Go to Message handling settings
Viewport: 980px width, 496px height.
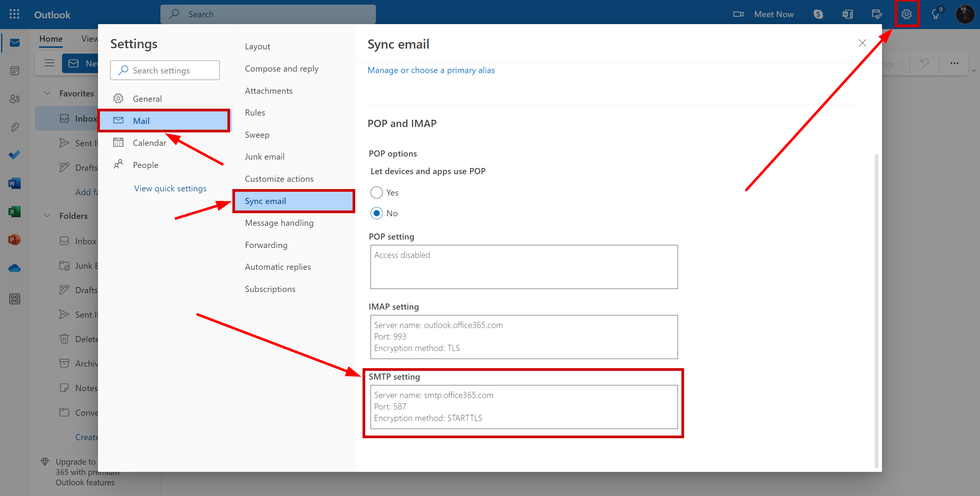[279, 223]
